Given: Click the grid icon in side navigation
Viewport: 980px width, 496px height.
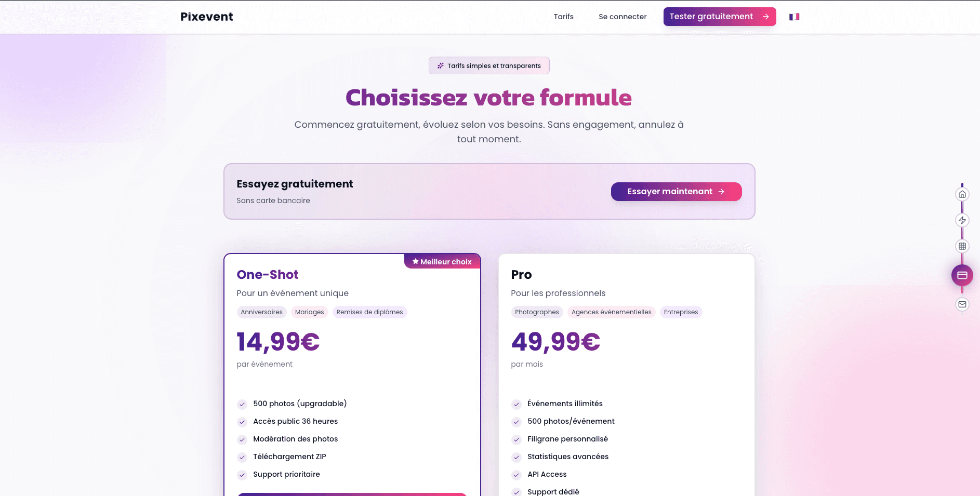Looking at the screenshot, I should pos(962,246).
